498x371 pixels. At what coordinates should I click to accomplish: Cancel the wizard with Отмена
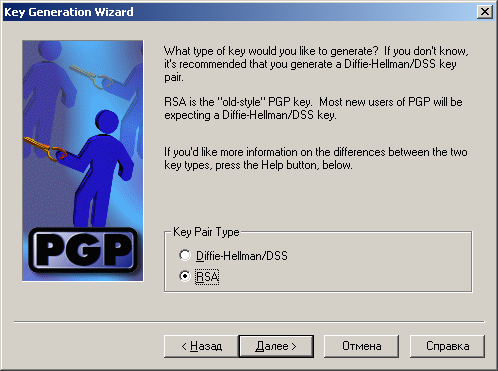tap(362, 346)
